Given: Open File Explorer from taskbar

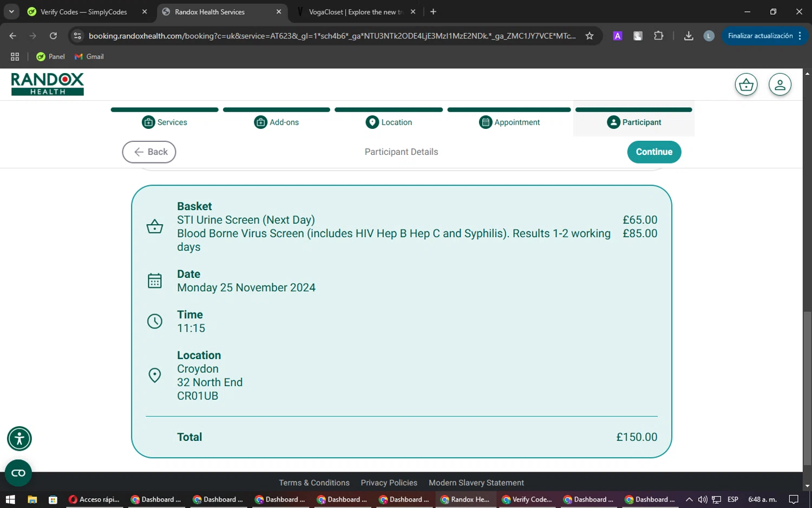Looking at the screenshot, I should [32, 499].
